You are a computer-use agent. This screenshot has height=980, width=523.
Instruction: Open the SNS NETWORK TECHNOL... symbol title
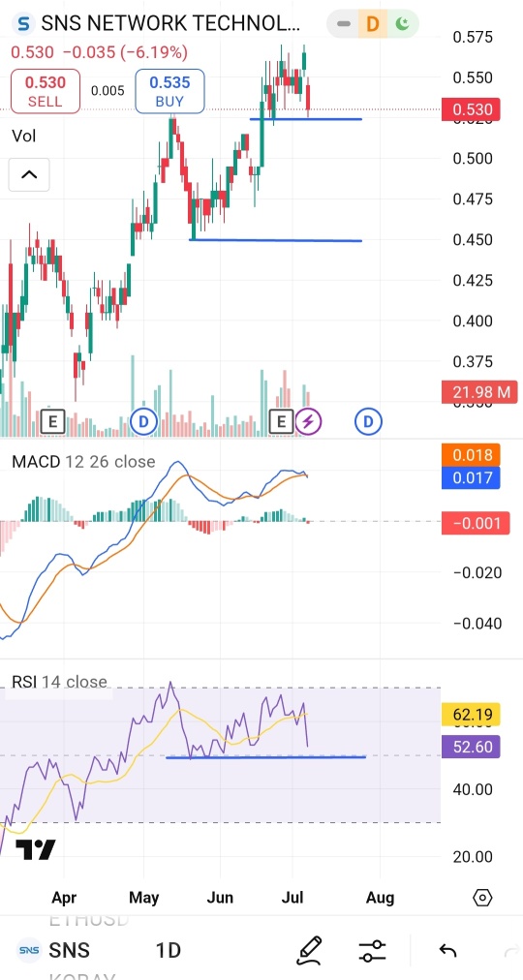click(x=170, y=24)
